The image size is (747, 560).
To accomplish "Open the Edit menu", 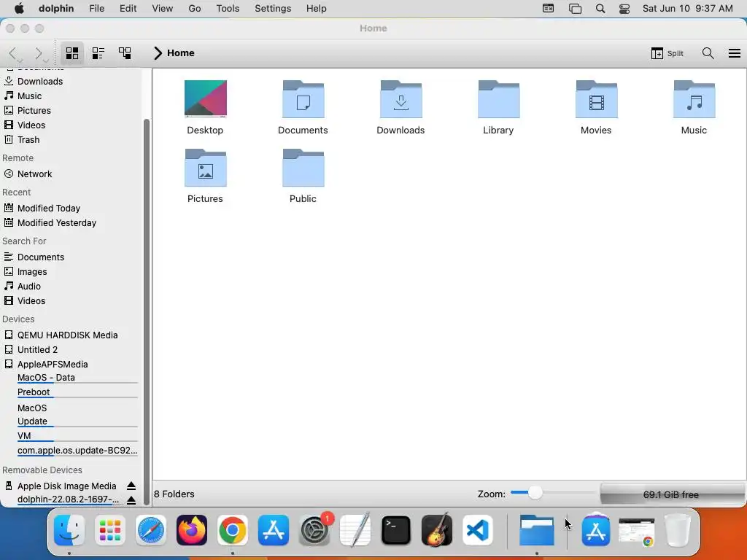I will click(x=128, y=9).
